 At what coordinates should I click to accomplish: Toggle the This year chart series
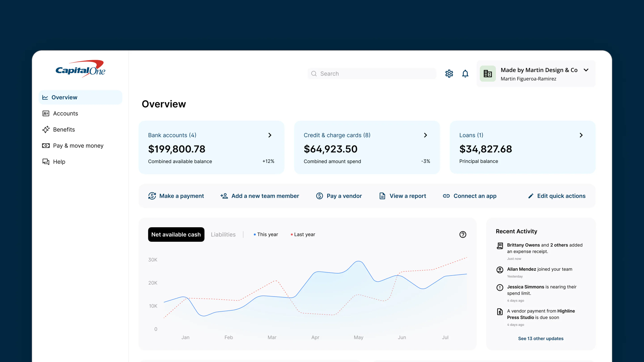tap(266, 234)
